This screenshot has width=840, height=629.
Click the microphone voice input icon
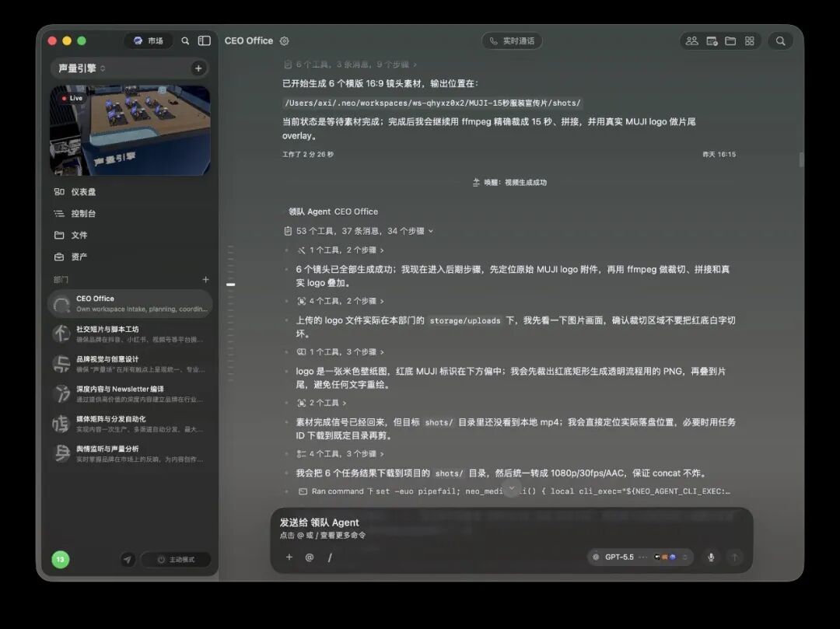tap(711, 557)
